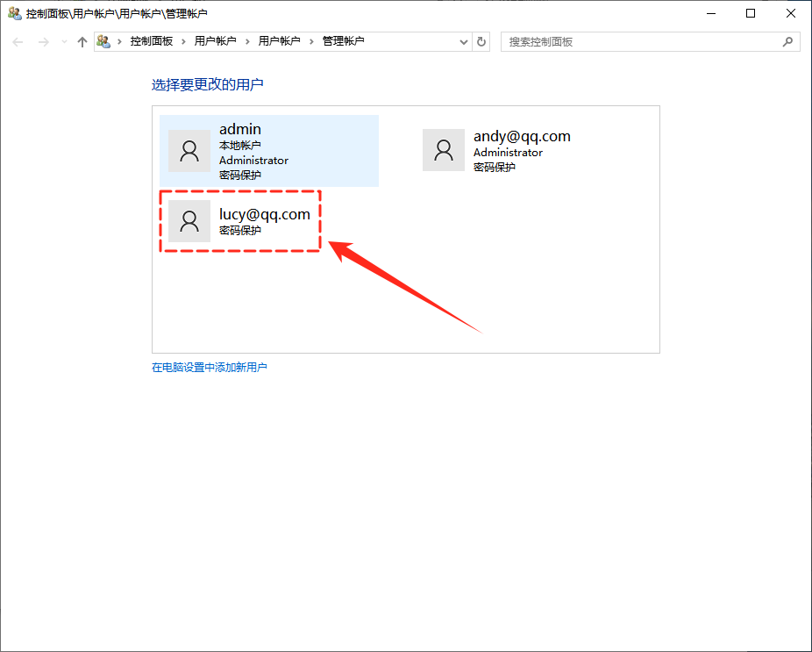The image size is (812, 652).
Task: Navigate to 控制面板 breadcrumb
Action: tap(152, 41)
